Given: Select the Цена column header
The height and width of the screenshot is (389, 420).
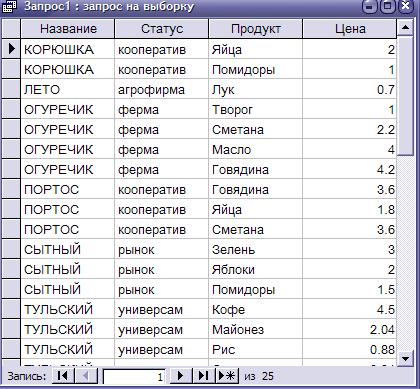Looking at the screenshot, I should [350, 29].
